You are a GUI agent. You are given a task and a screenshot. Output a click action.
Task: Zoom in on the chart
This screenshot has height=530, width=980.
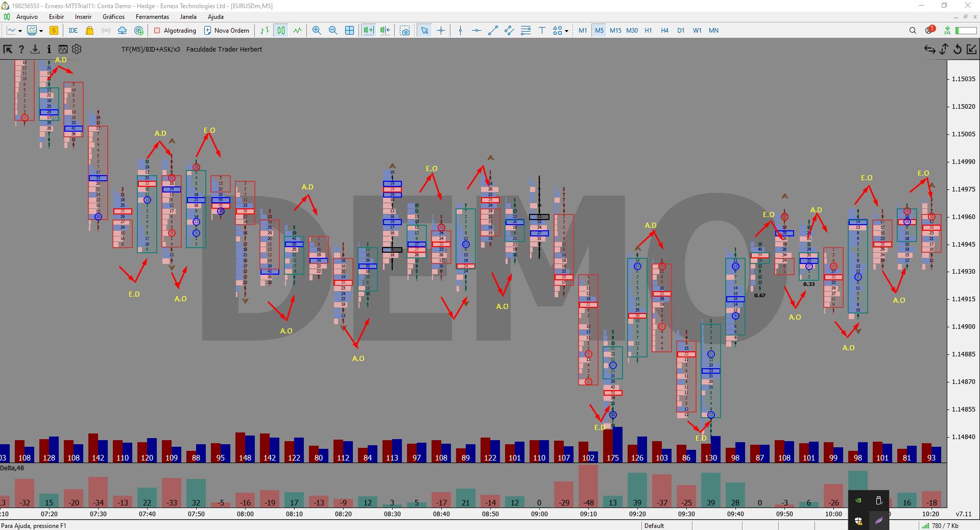(317, 31)
